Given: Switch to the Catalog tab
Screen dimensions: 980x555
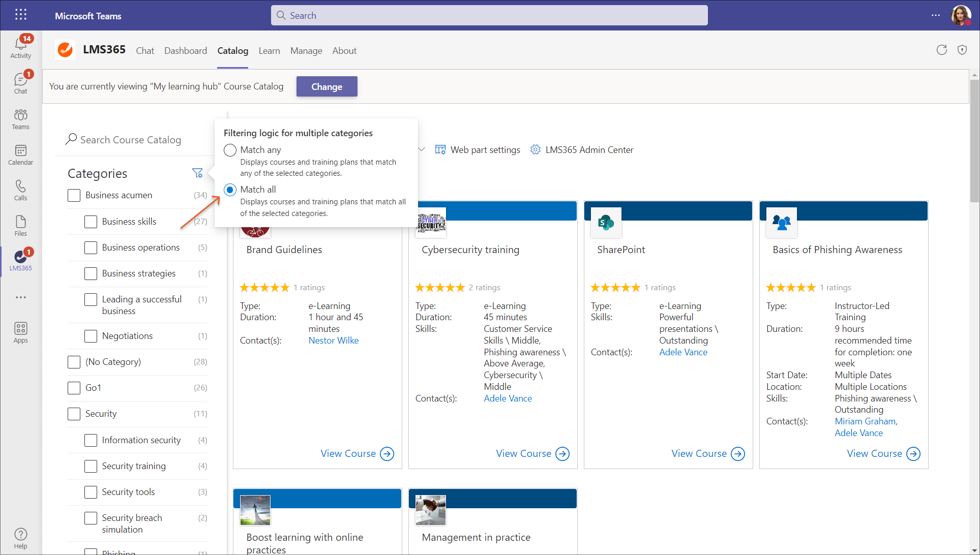Looking at the screenshot, I should 233,50.
